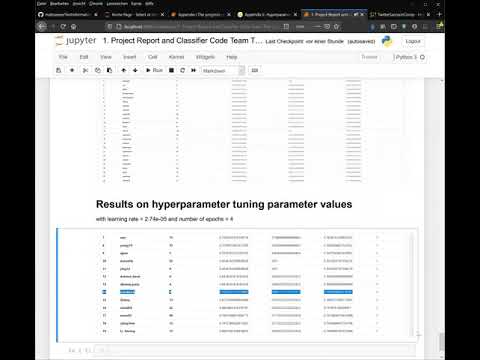Open reader view icon in address bar

click(x=286, y=26)
